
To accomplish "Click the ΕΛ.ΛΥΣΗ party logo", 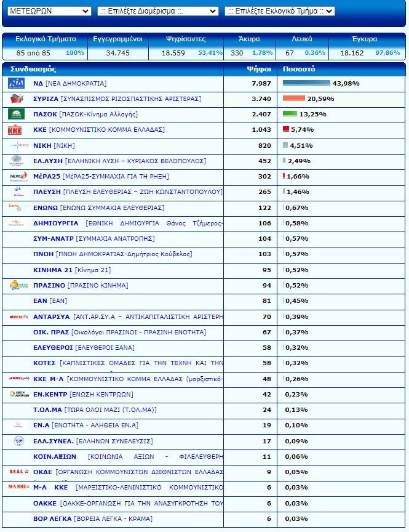I will 16,161.
